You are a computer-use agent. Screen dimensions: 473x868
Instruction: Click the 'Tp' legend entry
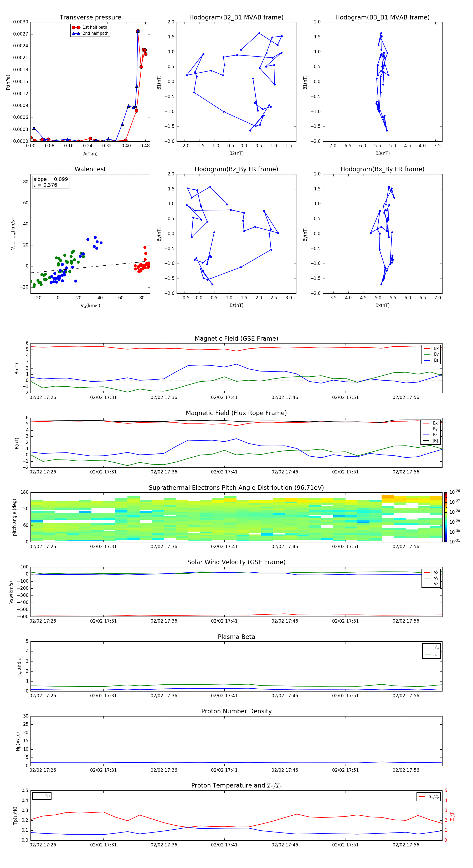42,796
